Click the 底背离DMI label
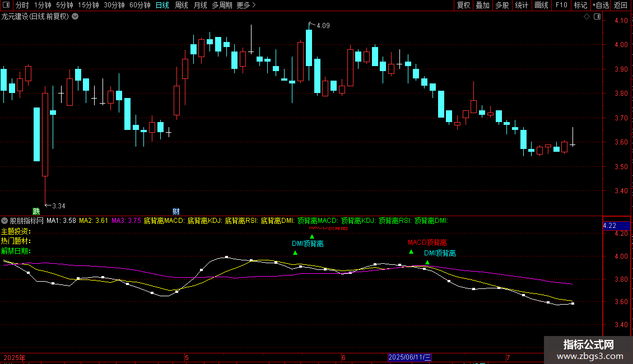This screenshot has width=633, height=364. coord(278,221)
